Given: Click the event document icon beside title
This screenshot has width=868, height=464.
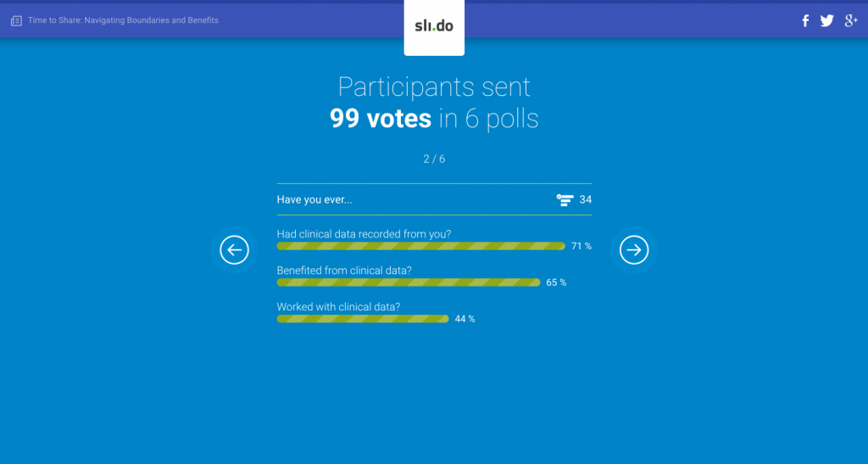Looking at the screenshot, I should 16,20.
